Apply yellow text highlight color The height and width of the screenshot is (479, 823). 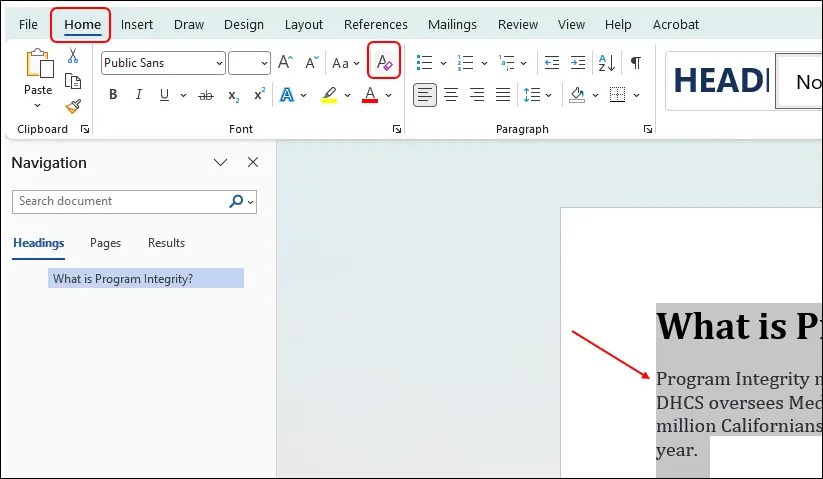pyautogui.click(x=329, y=95)
